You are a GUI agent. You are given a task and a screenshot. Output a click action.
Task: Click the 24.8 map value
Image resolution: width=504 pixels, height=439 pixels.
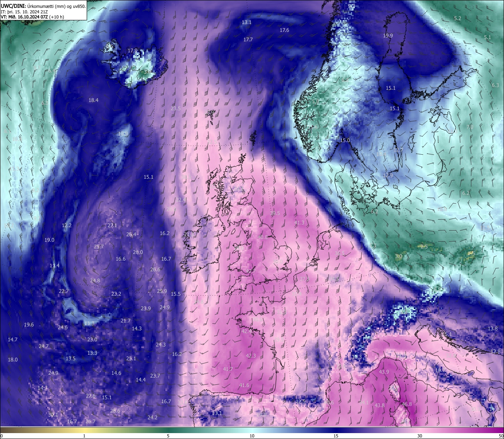[x=95, y=280]
